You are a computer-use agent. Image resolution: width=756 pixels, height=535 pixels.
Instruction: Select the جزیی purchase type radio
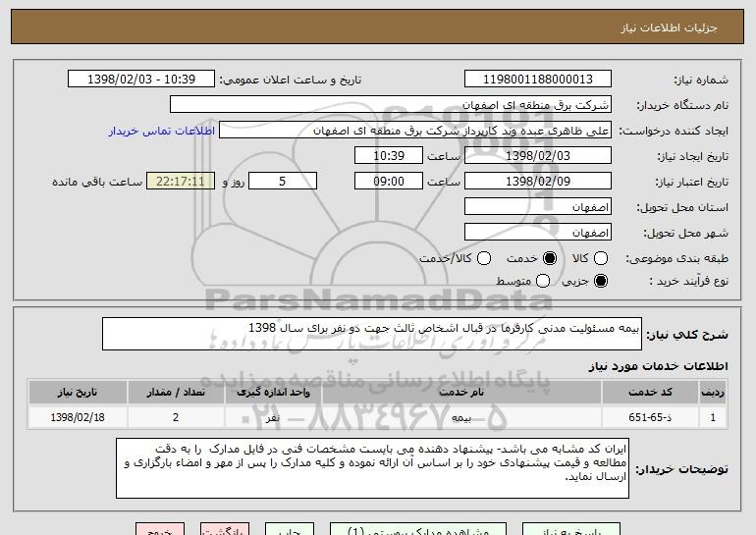point(601,281)
